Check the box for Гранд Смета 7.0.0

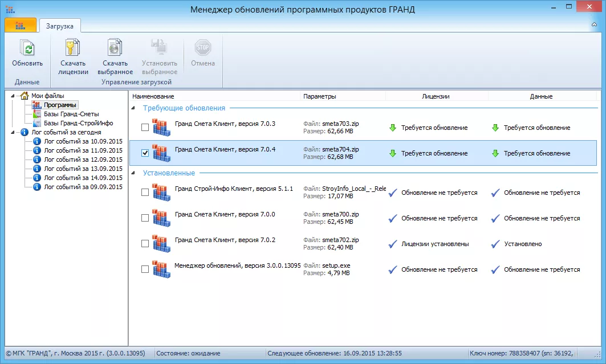(x=145, y=218)
